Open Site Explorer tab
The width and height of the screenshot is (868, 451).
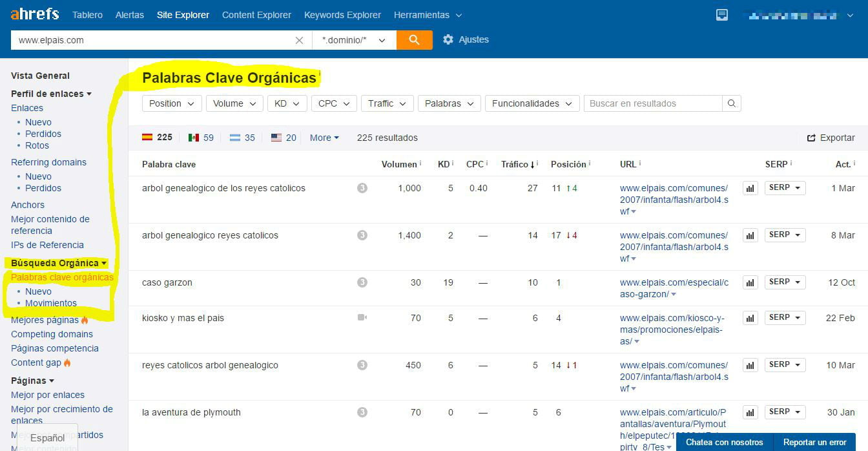[183, 15]
